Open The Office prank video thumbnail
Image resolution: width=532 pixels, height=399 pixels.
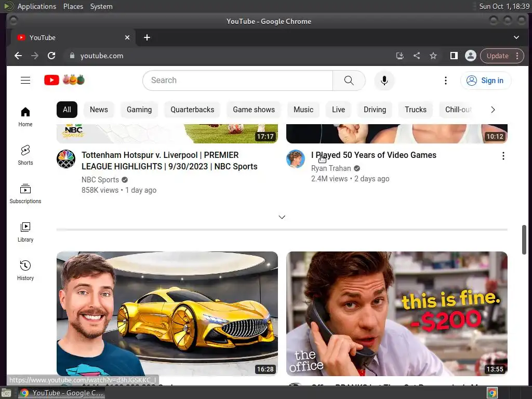(x=397, y=313)
